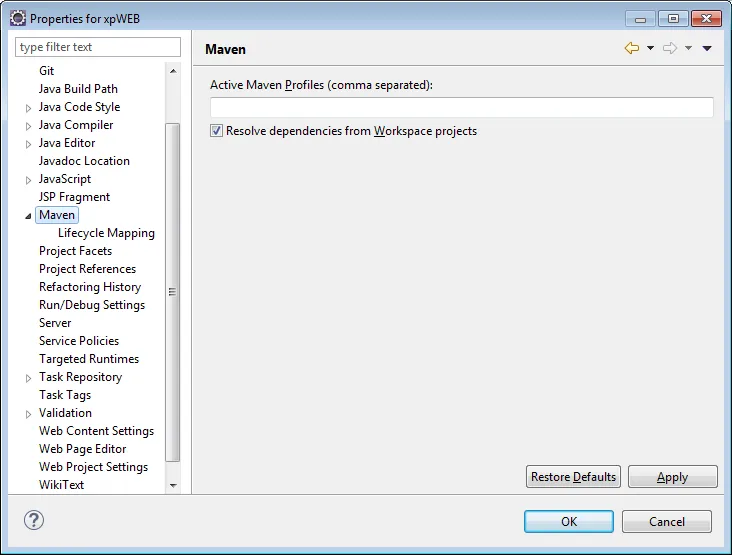This screenshot has width=732, height=555.
Task: Toggle Resolve dependencies from Workspace projects
Action: (x=216, y=131)
